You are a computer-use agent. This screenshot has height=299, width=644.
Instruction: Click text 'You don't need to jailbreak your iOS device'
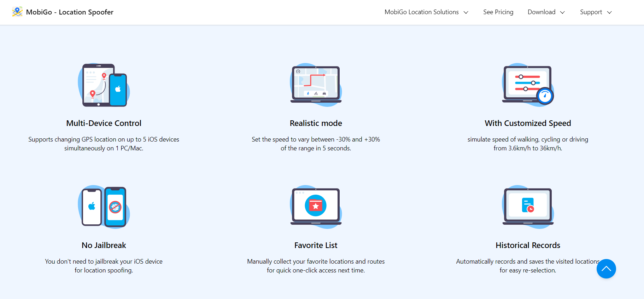click(x=104, y=261)
